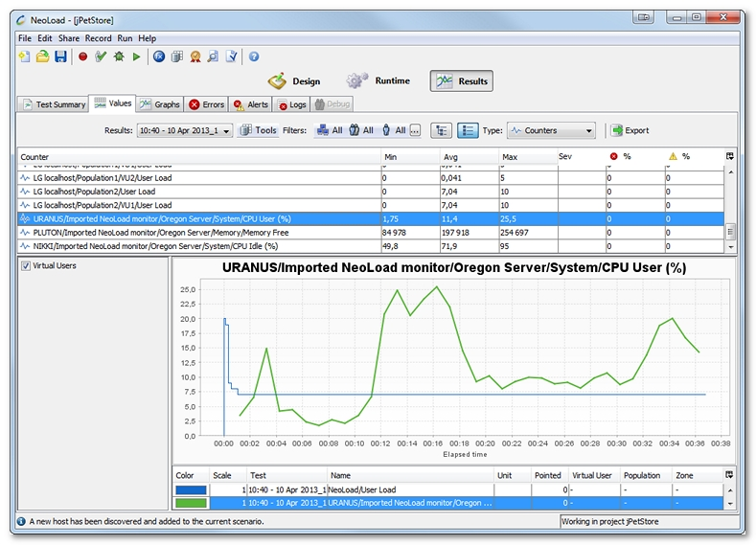Click the Open project folder icon

point(42,57)
